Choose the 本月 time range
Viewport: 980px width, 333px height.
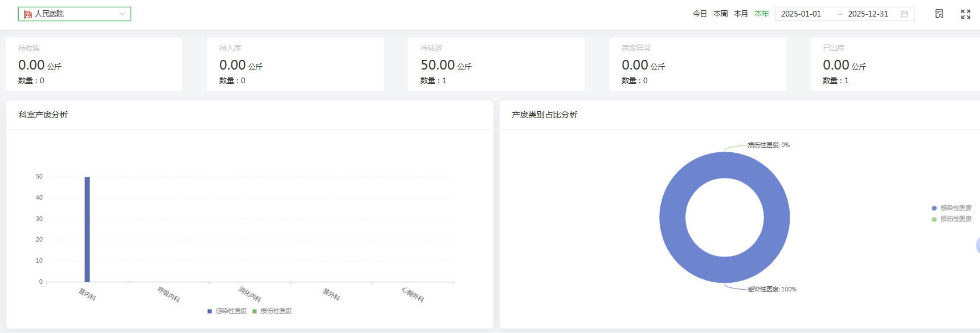pos(741,14)
